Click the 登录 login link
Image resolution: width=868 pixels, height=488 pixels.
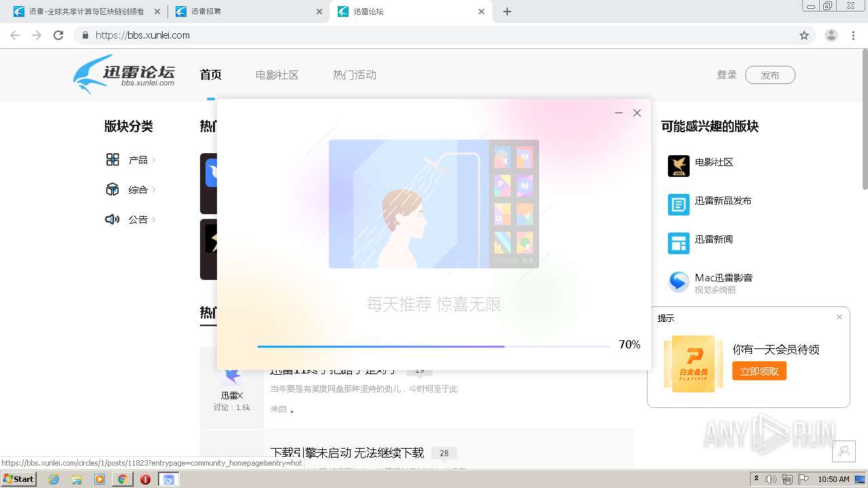727,75
